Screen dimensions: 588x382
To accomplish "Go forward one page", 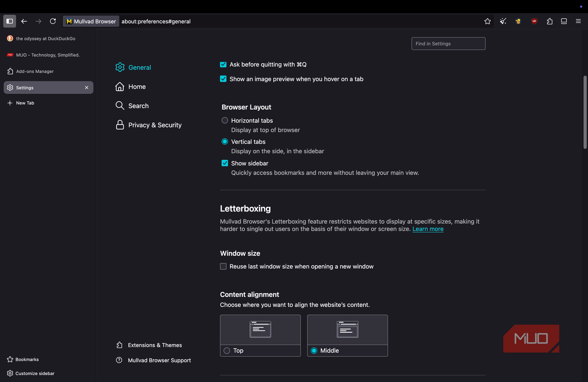I will (39, 21).
